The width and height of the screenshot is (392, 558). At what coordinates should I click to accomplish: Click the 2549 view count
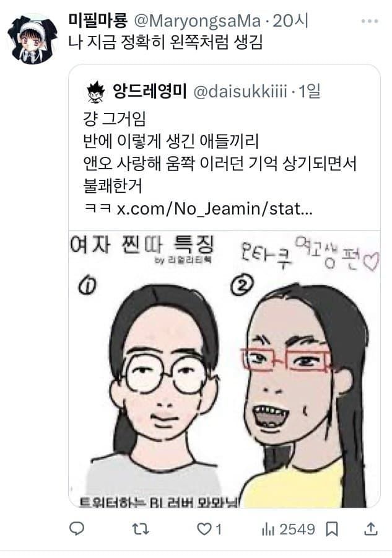click(297, 529)
